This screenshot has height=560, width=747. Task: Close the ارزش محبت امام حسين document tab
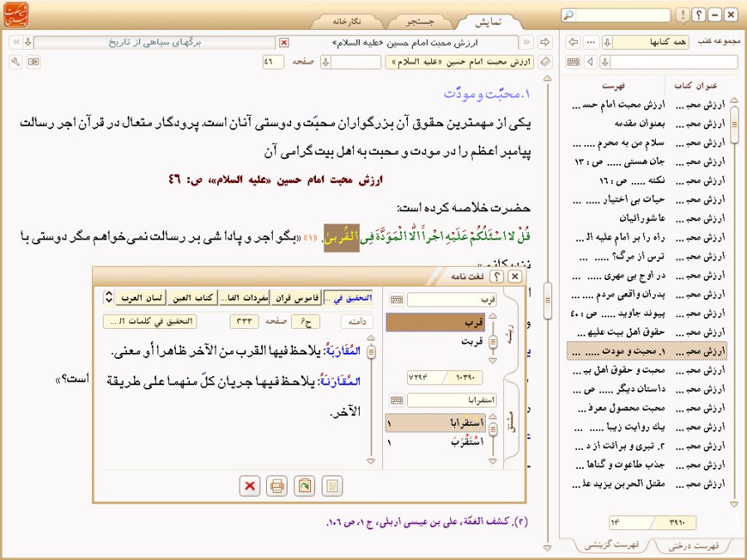[x=284, y=43]
